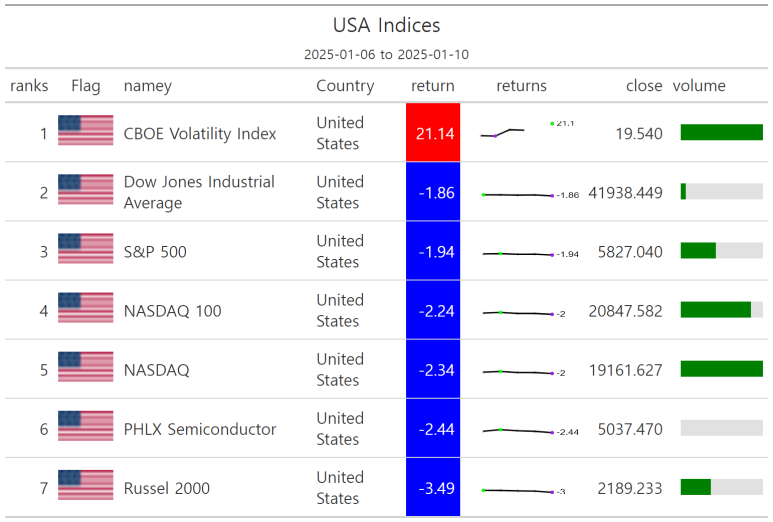773x522 pixels.
Task: Click the -2.24 return cell
Action: point(433,310)
